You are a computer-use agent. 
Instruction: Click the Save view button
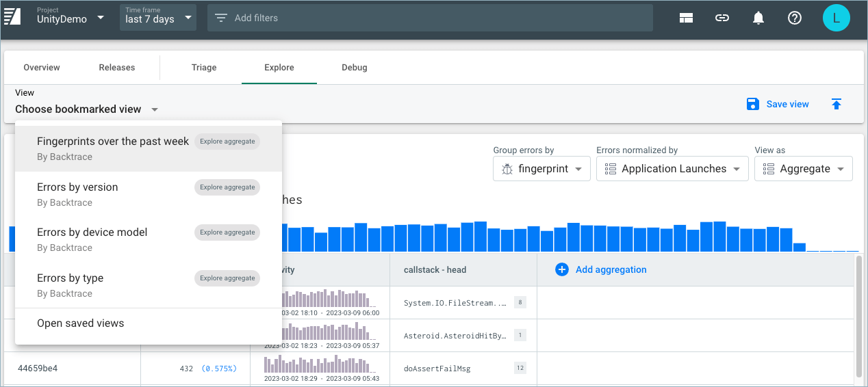[x=778, y=104]
